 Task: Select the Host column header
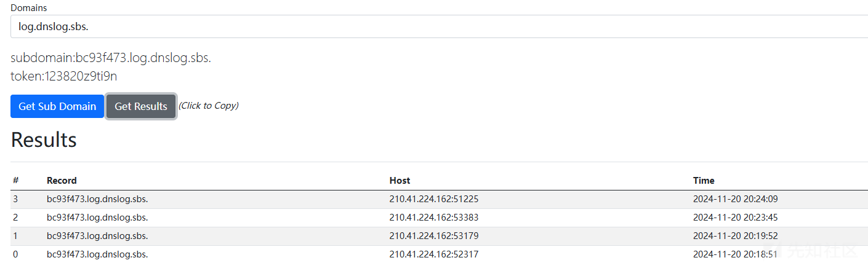point(400,181)
